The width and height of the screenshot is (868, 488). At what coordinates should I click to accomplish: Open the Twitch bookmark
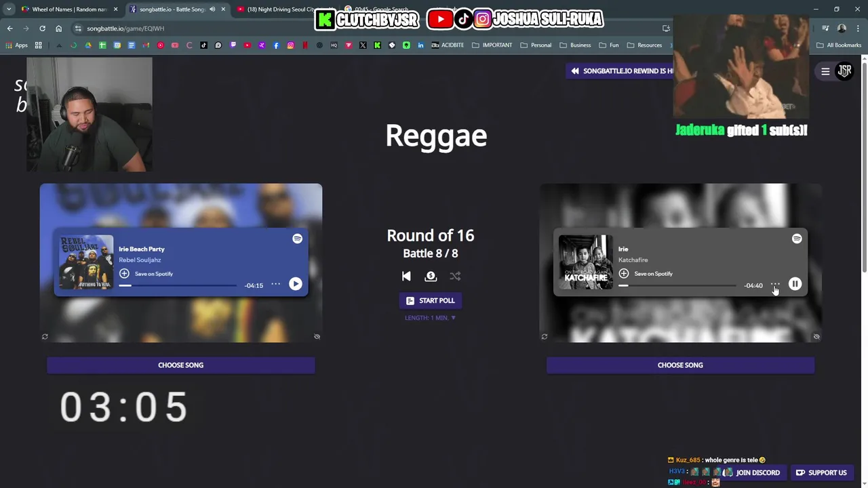[x=233, y=45]
